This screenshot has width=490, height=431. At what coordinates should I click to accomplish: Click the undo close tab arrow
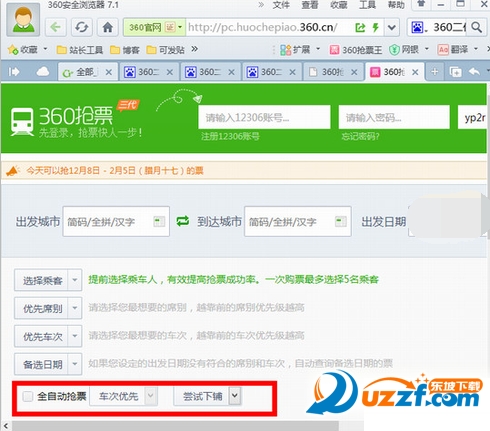point(475,72)
